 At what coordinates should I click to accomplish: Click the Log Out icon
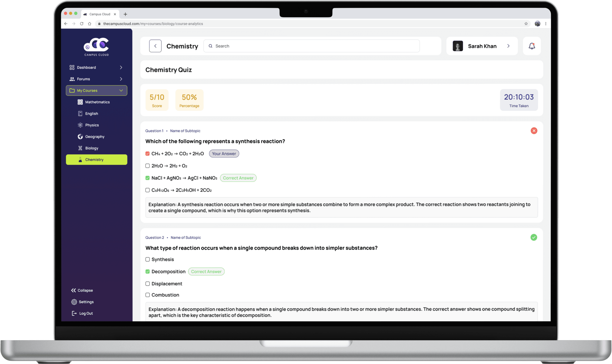74,313
